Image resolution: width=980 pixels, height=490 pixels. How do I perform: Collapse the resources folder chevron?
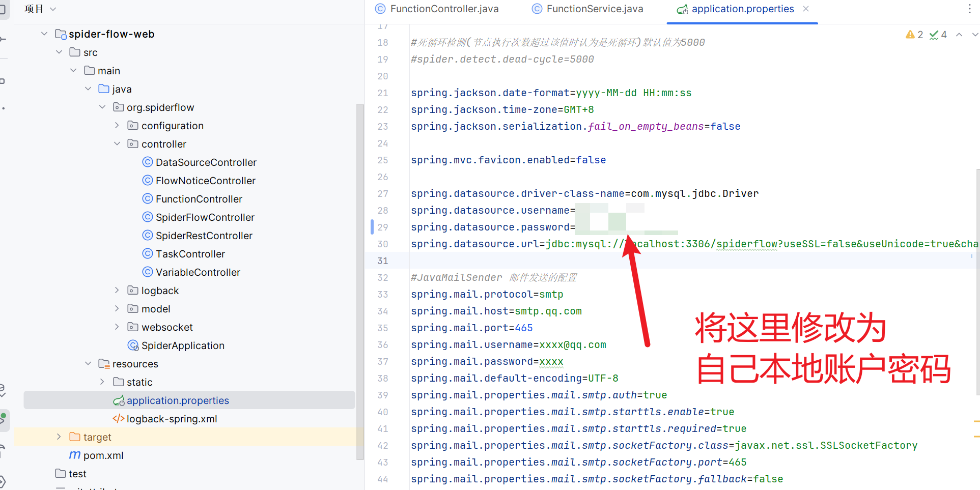(x=88, y=364)
